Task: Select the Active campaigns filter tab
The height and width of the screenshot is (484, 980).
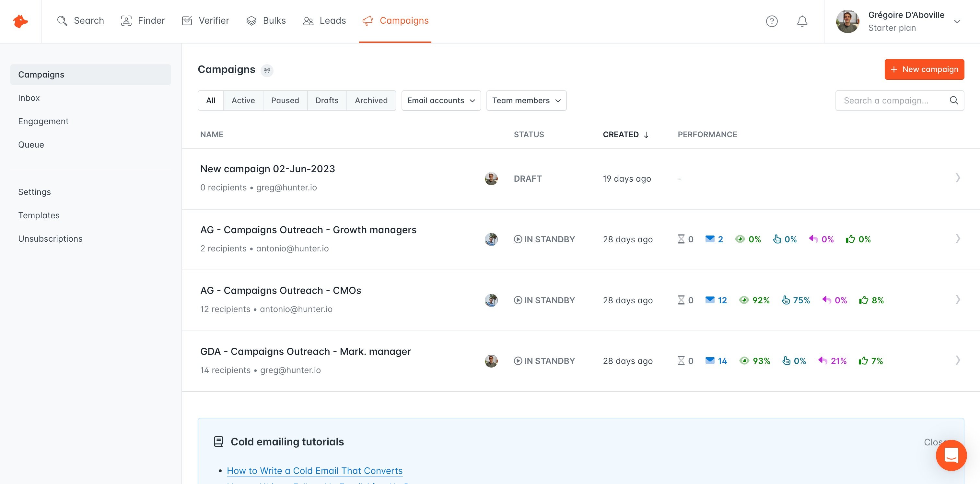Action: coord(243,100)
